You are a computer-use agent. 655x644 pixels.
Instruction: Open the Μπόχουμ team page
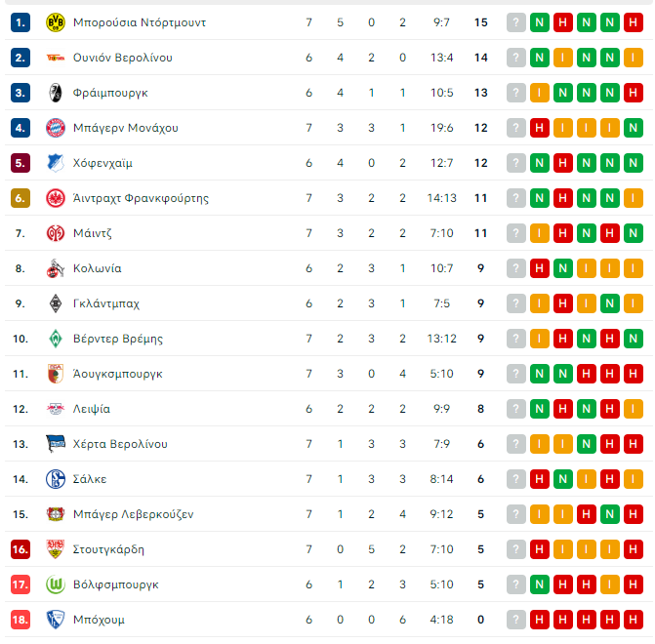click(99, 620)
